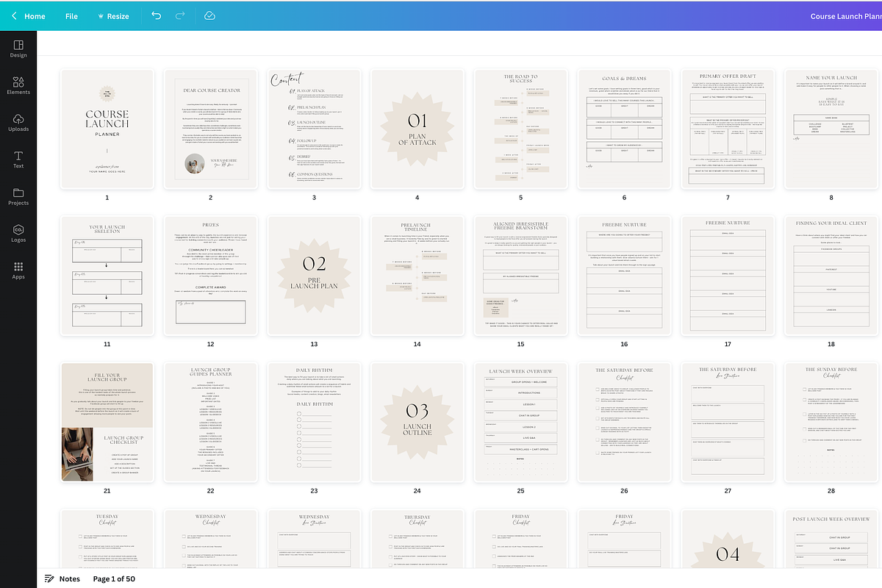
Task: Open the Uploads panel
Action: coord(18,122)
